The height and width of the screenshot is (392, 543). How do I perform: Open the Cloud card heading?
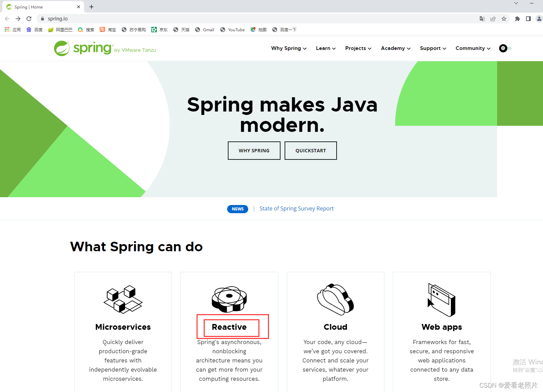click(336, 327)
